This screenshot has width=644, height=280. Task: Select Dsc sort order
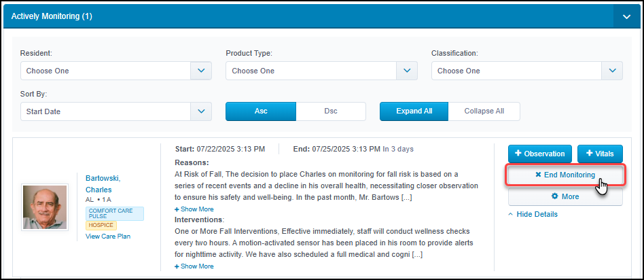point(331,111)
